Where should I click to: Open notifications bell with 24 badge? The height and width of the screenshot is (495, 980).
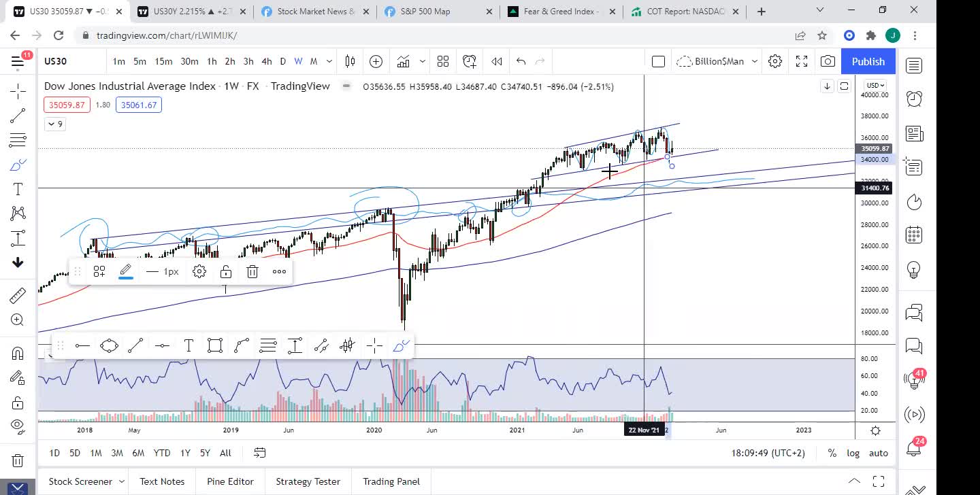coord(914,447)
